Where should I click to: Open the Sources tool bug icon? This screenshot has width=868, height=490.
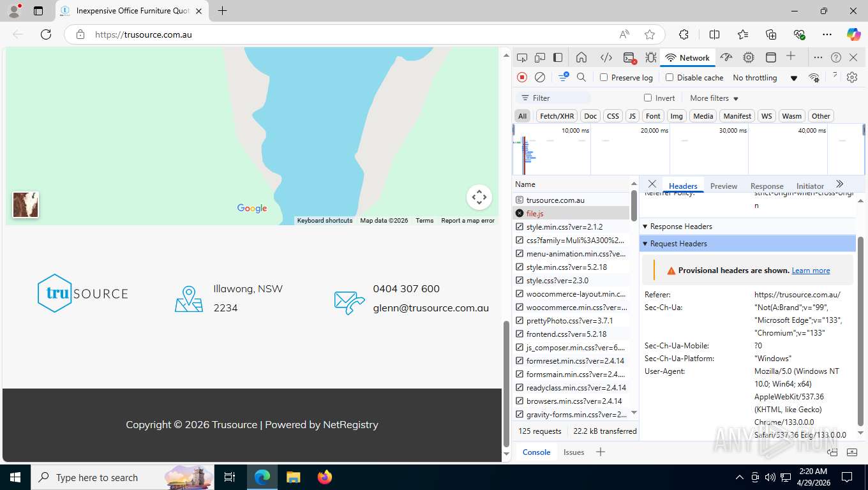(651, 57)
